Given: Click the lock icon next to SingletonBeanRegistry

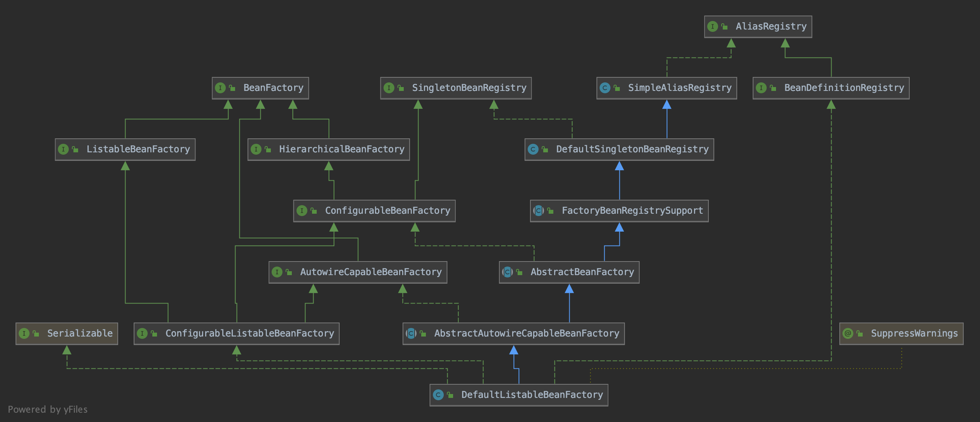Looking at the screenshot, I should point(401,88).
